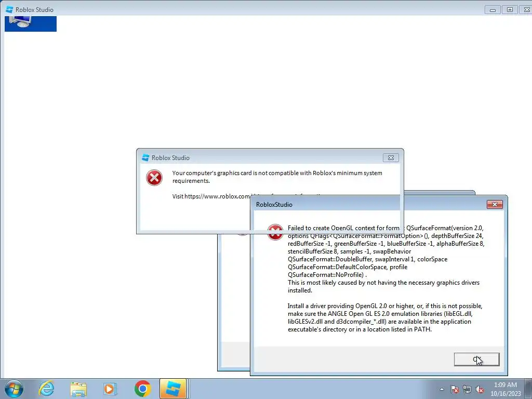Launch Internet Explorer from the taskbar
Image resolution: width=532 pixels, height=399 pixels.
pos(46,389)
